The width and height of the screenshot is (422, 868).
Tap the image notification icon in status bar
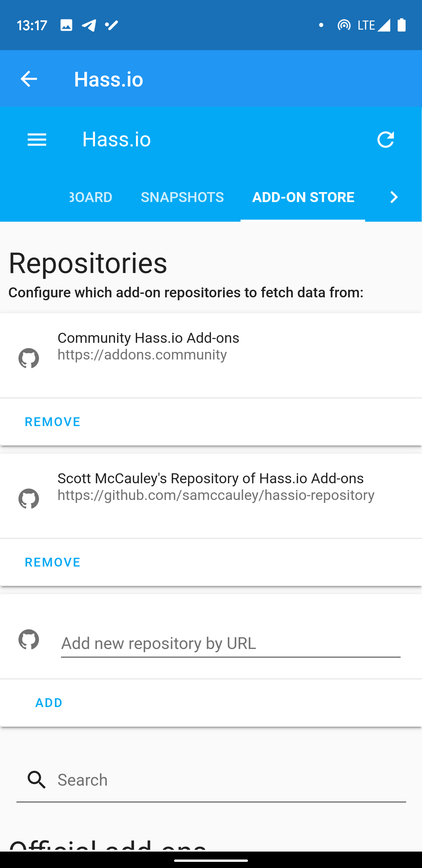66,25
